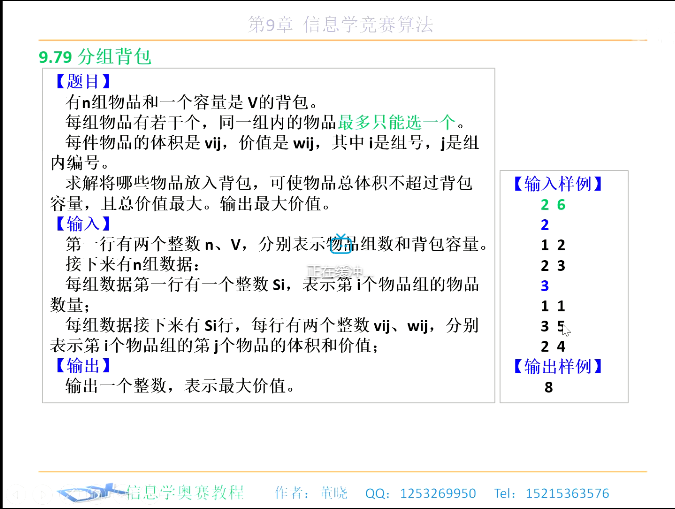This screenshot has width=675, height=509.
Task: Click the sample output value 8
Action: tap(548, 387)
